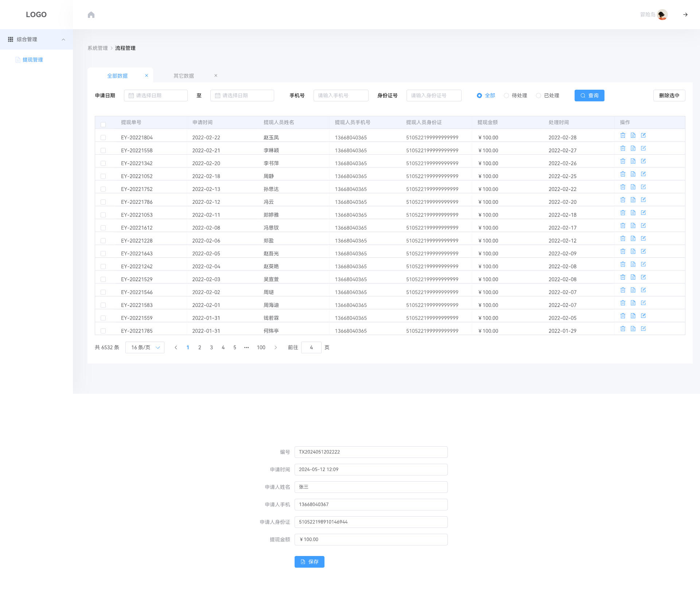Image resolution: width=700 pixels, height=595 pixels.
Task: View details of row EY-20221558
Action: pyautogui.click(x=633, y=148)
